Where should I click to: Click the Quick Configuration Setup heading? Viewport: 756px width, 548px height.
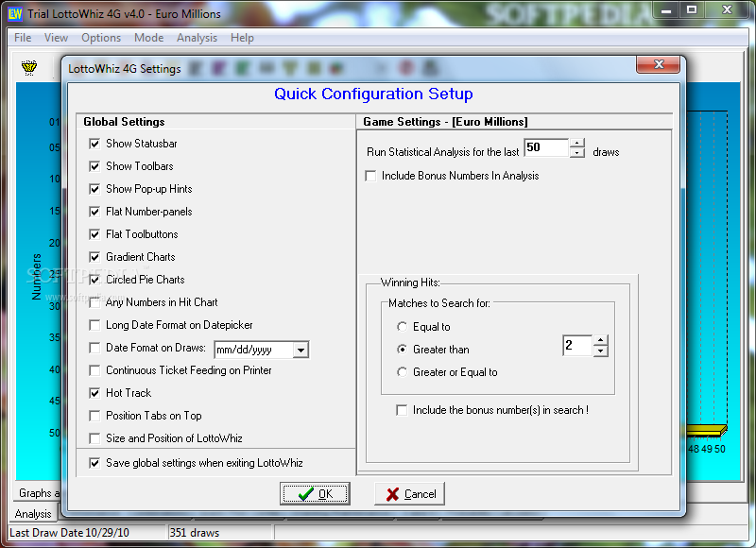[373, 94]
